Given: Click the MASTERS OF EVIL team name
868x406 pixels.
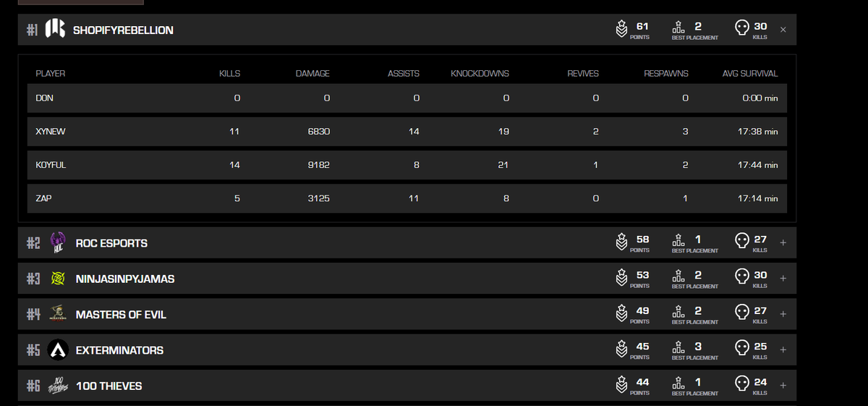Looking at the screenshot, I should (121, 315).
